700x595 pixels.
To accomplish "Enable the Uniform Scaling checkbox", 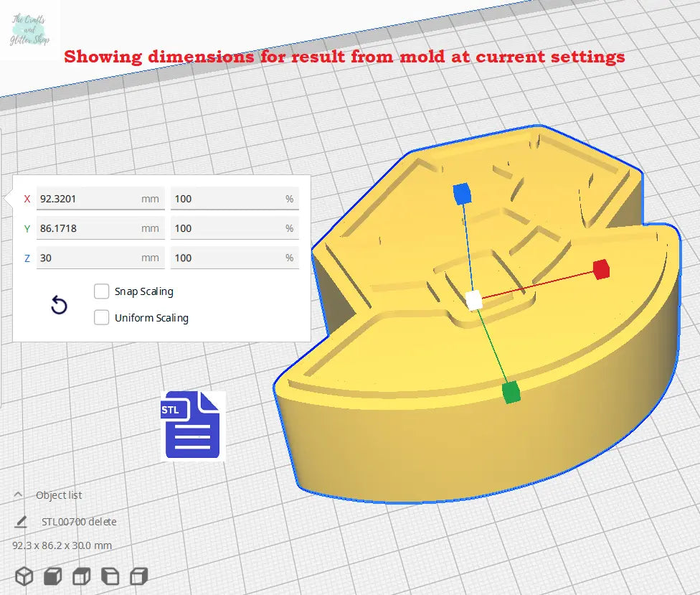I will [x=102, y=317].
